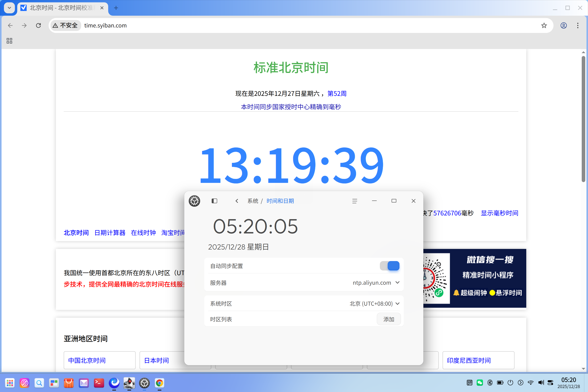The height and width of the screenshot is (392, 588).
Task: Launch the terminal from the taskbar
Action: tap(99, 383)
